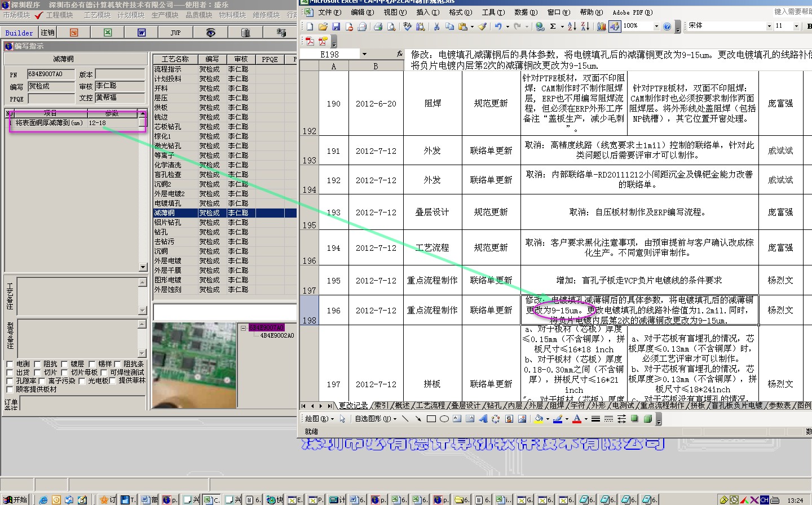
Task: Open Internet Explorer from quick launch
Action: coord(43,499)
